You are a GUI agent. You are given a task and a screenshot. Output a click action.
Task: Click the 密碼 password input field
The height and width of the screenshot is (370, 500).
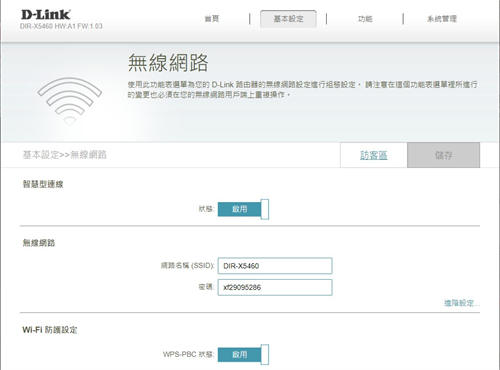click(x=275, y=287)
